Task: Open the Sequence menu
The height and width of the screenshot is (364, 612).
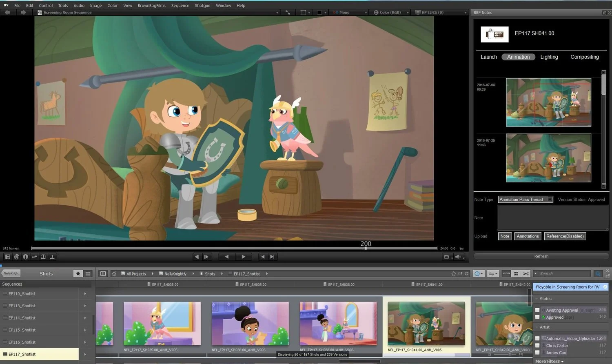Action: (x=180, y=6)
